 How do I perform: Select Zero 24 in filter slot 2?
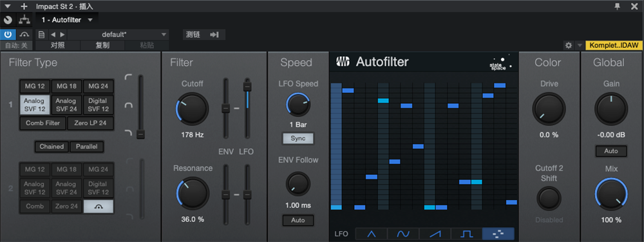pyautogui.click(x=66, y=207)
